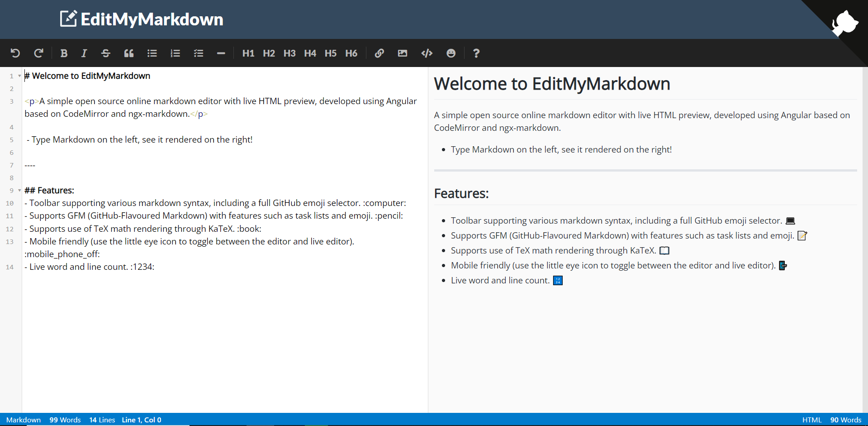Image resolution: width=868 pixels, height=426 pixels.
Task: Insert a horizontal rule
Action: click(221, 53)
